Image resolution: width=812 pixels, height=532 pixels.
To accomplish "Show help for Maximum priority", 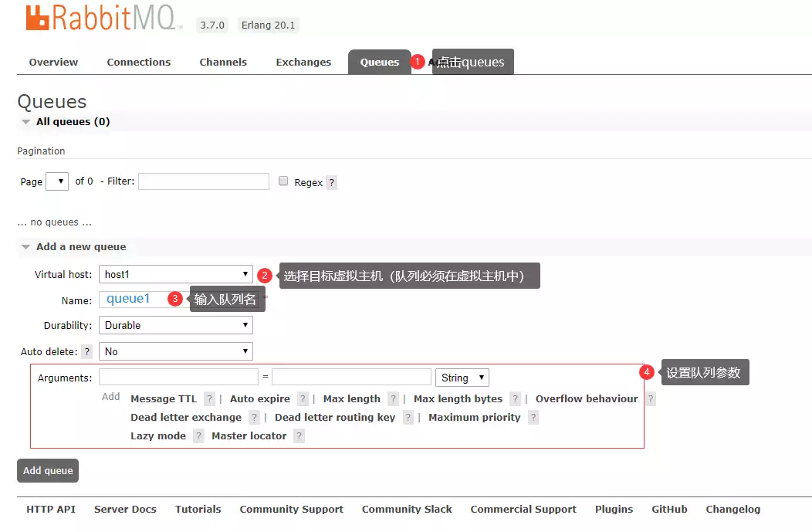I will [x=533, y=418].
